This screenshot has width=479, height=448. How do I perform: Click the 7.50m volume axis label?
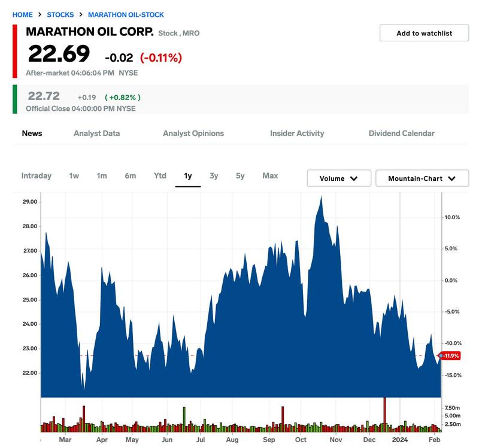(452, 408)
